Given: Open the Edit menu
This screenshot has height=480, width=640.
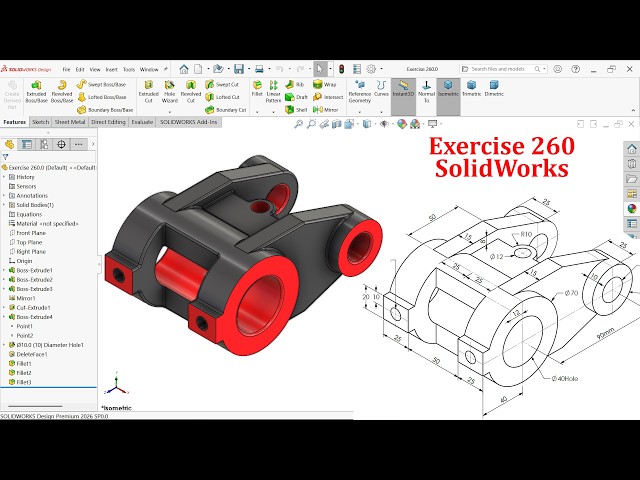Looking at the screenshot, I should [x=80, y=69].
